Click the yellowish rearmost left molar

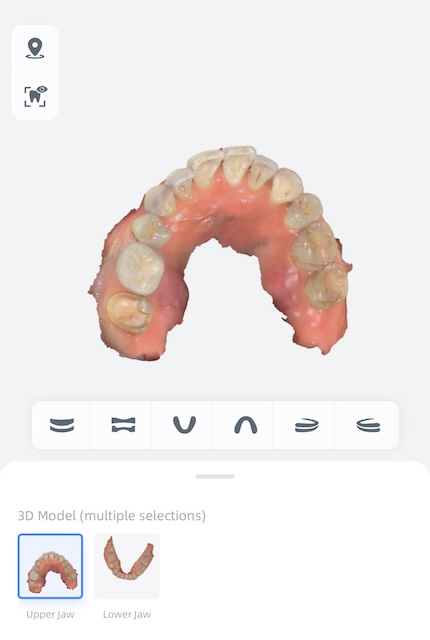130,312
